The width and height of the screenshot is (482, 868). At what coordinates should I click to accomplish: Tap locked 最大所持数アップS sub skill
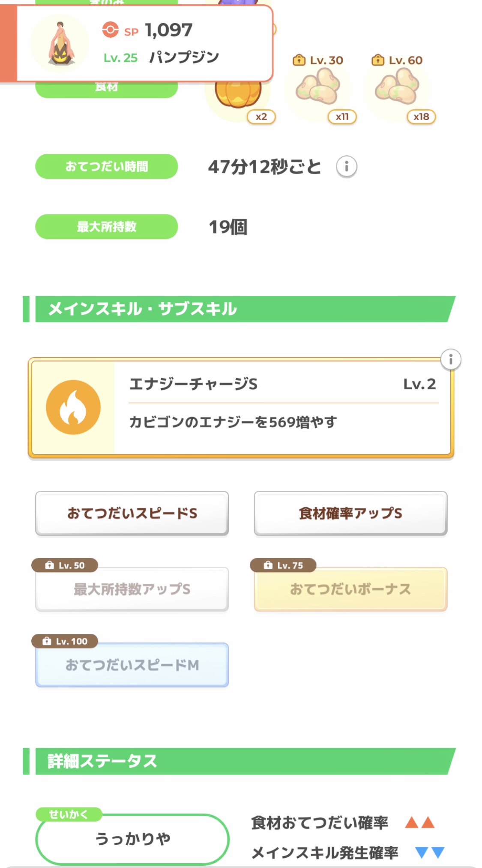click(132, 589)
